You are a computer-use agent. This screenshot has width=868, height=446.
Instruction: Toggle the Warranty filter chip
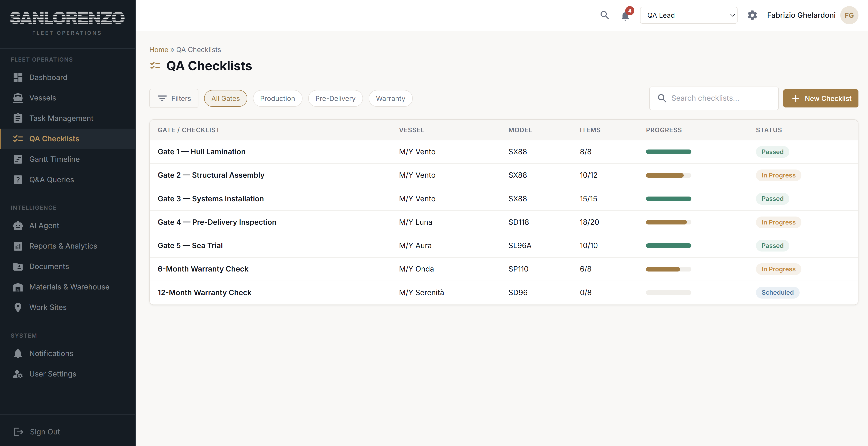tap(390, 98)
